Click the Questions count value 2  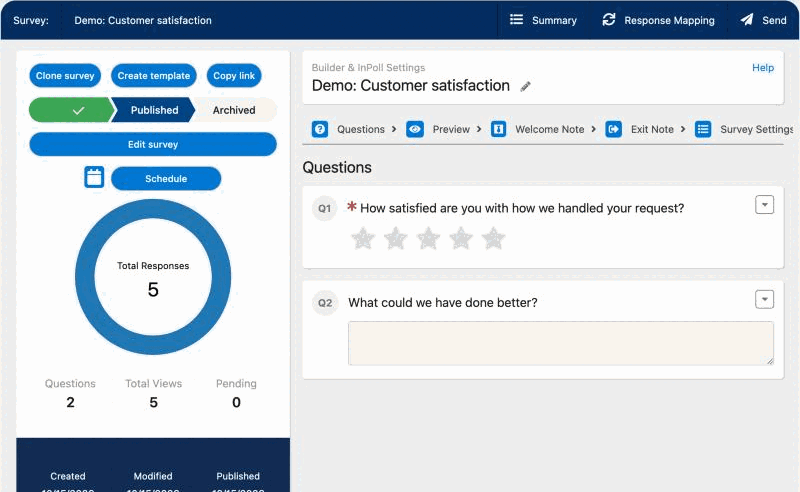(70, 402)
